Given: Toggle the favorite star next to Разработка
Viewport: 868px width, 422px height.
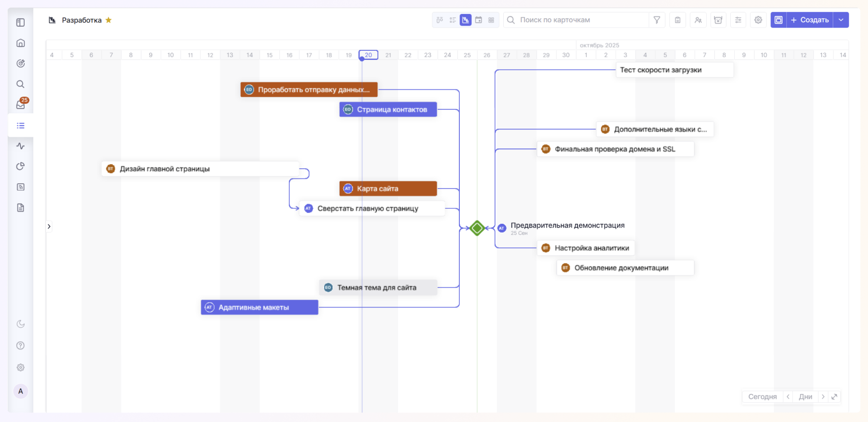Looking at the screenshot, I should coord(109,20).
